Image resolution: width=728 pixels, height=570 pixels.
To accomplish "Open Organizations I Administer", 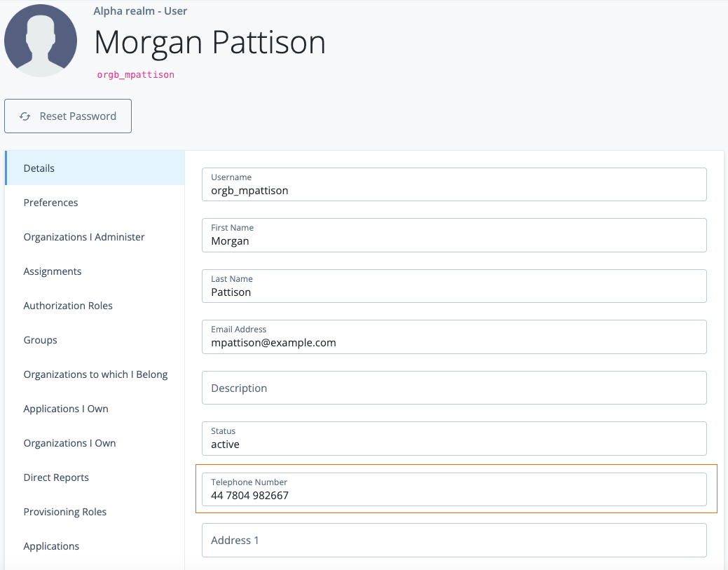I will pyautogui.click(x=83, y=237).
